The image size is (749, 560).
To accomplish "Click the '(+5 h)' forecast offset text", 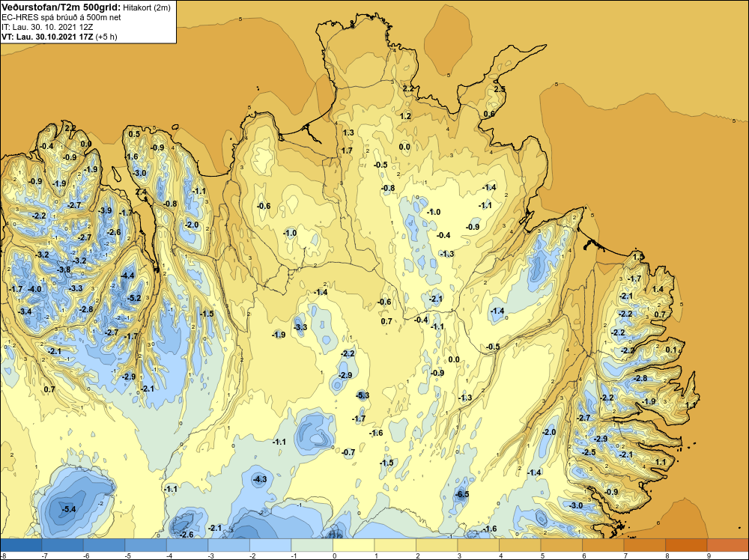I will click(x=106, y=37).
